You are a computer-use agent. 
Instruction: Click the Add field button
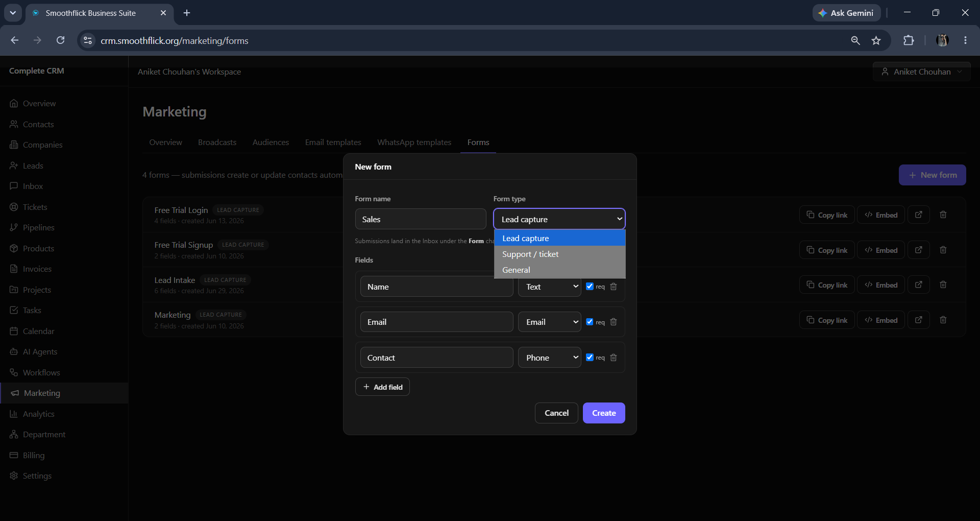pyautogui.click(x=382, y=387)
